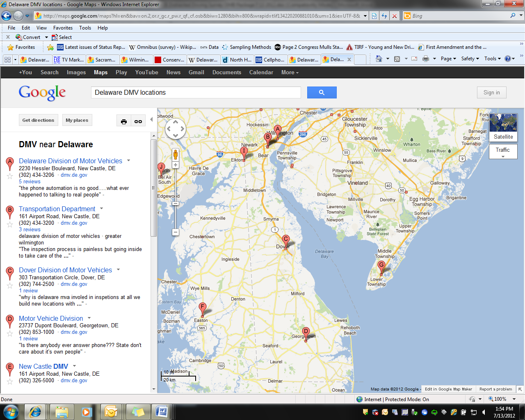
Task: Star the Dover Division of Motor Vehicles result
Action: (x=10, y=285)
